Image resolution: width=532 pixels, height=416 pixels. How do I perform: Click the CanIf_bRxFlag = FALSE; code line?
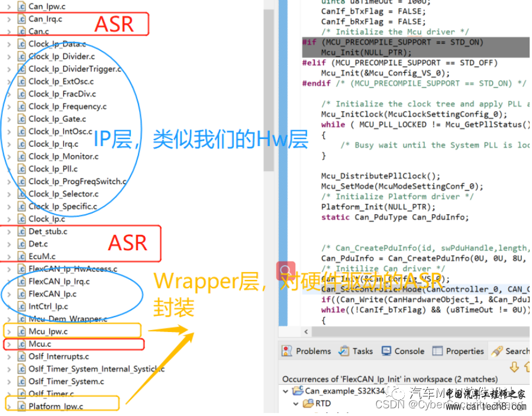[373, 22]
